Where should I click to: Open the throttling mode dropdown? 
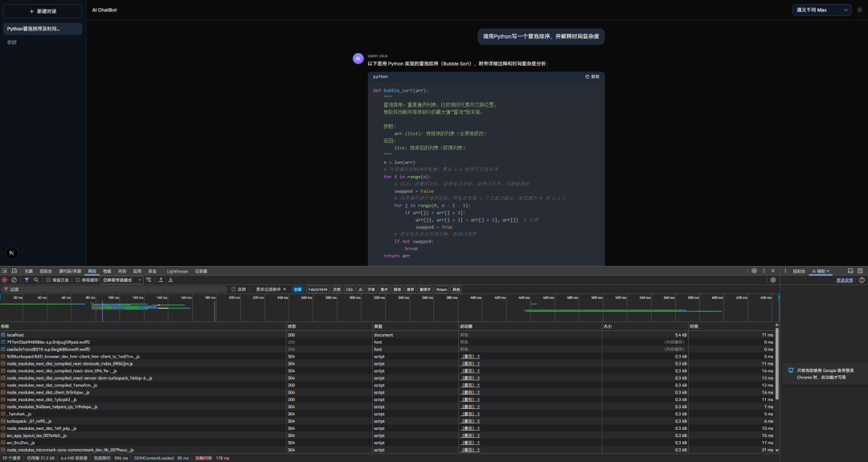122,280
